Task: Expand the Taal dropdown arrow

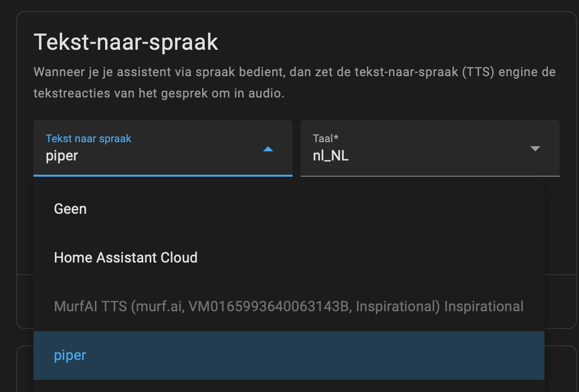Action: [x=534, y=149]
